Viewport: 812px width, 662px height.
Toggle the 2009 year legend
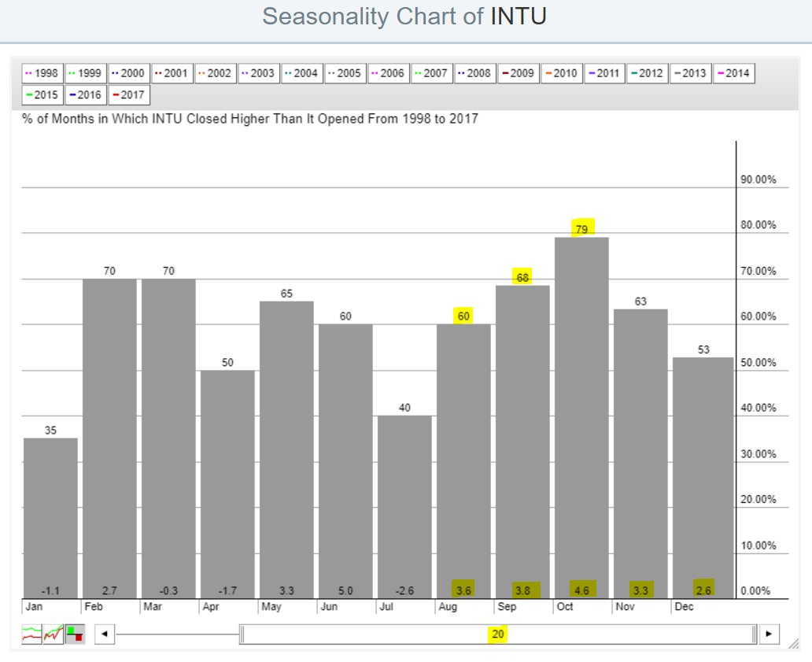(519, 73)
